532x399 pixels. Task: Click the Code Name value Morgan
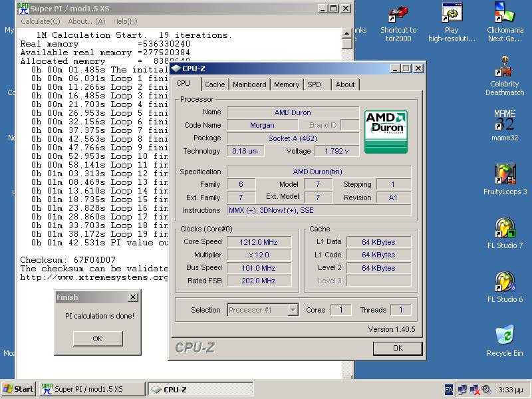coord(262,125)
